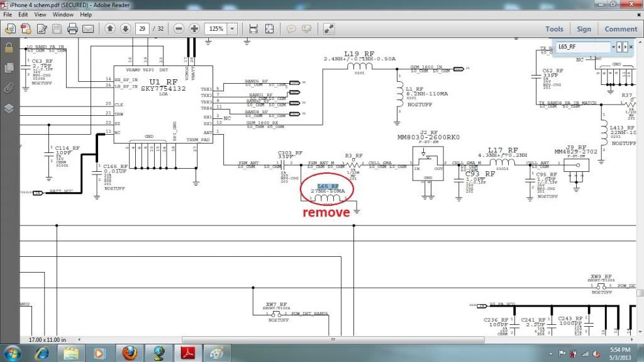Open the View menu
644x362 pixels.
(x=40, y=14)
